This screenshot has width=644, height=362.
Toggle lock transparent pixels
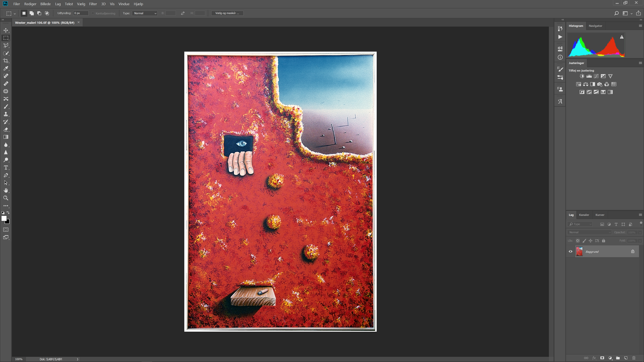tap(578, 241)
